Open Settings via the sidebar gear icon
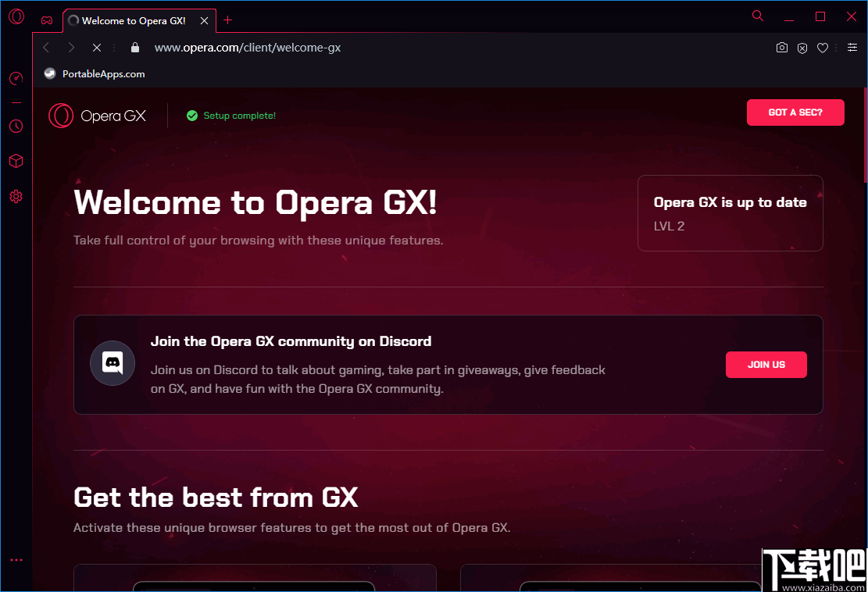This screenshot has width=868, height=592. pos(16,196)
